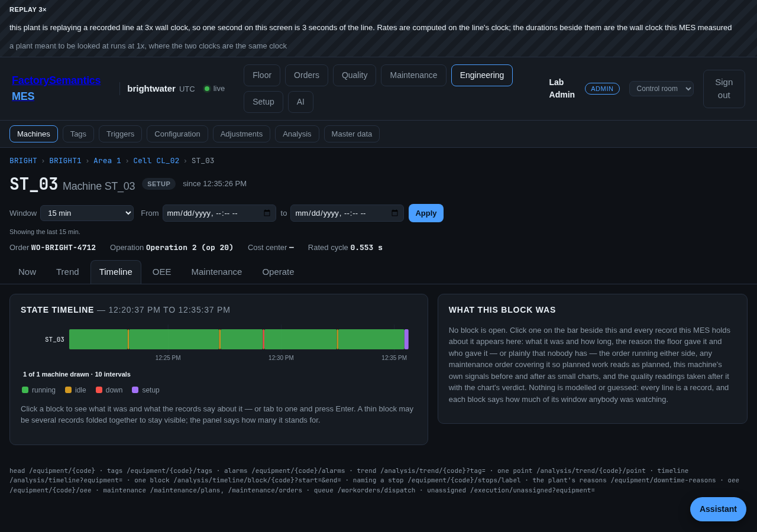
Task: Expand the Window duration dropdown
Action: [87, 213]
